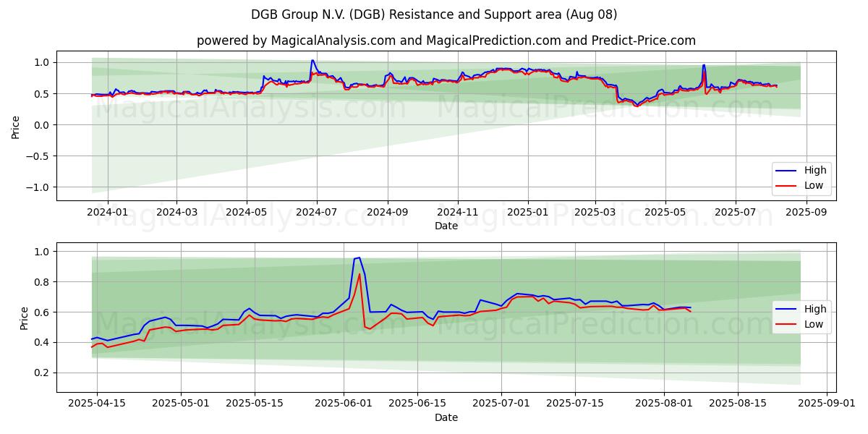This screenshot has width=868, height=434.
Task: Click the 'Price' axis label of the bottom chart
Action: (25, 318)
